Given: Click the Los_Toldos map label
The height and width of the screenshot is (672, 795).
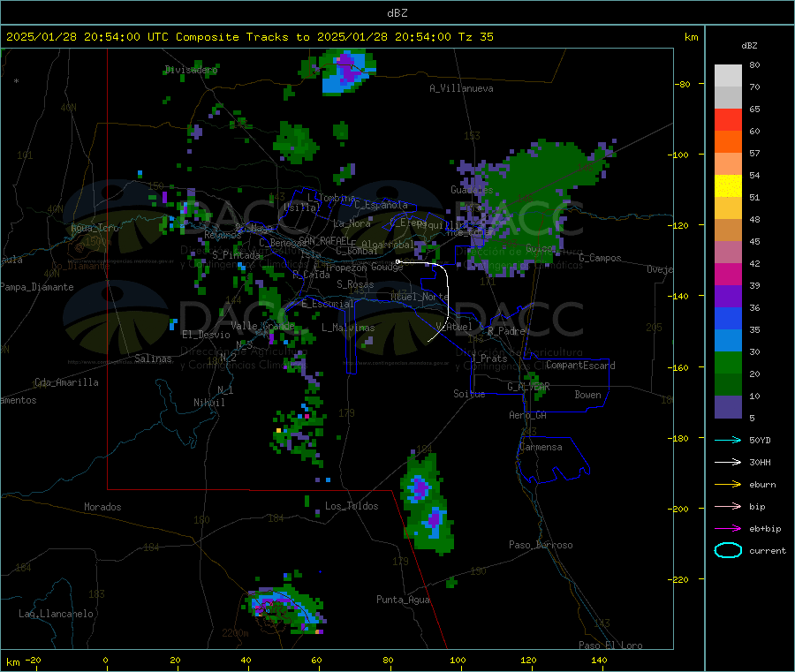Looking at the screenshot, I should click(x=352, y=506).
